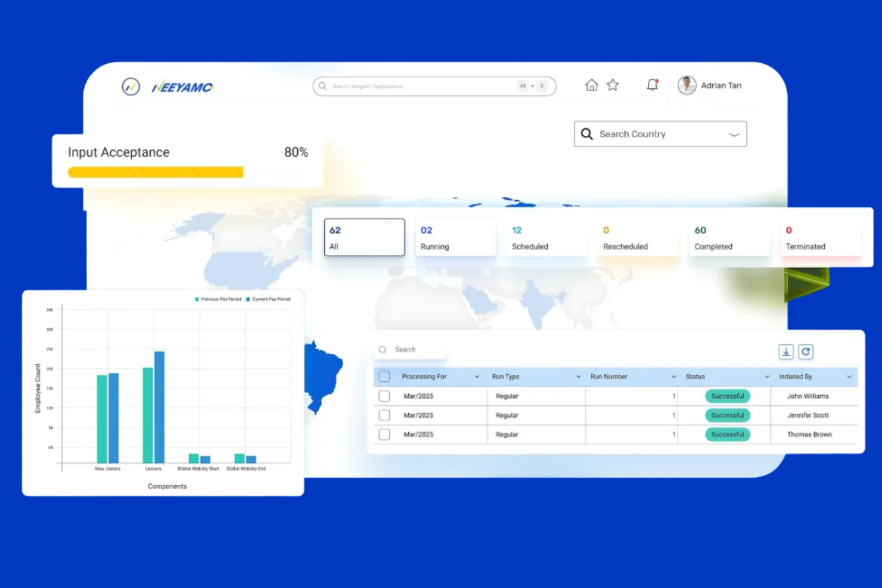Click the download icon above table
The image size is (882, 588).
(786, 351)
